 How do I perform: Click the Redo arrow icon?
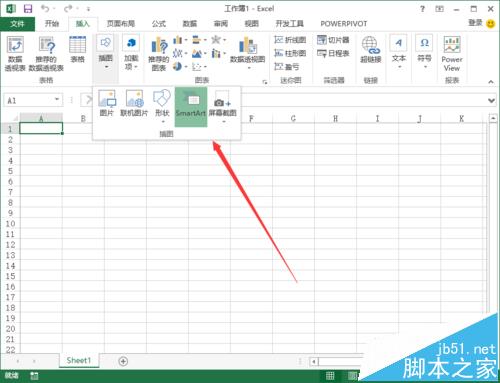point(68,9)
